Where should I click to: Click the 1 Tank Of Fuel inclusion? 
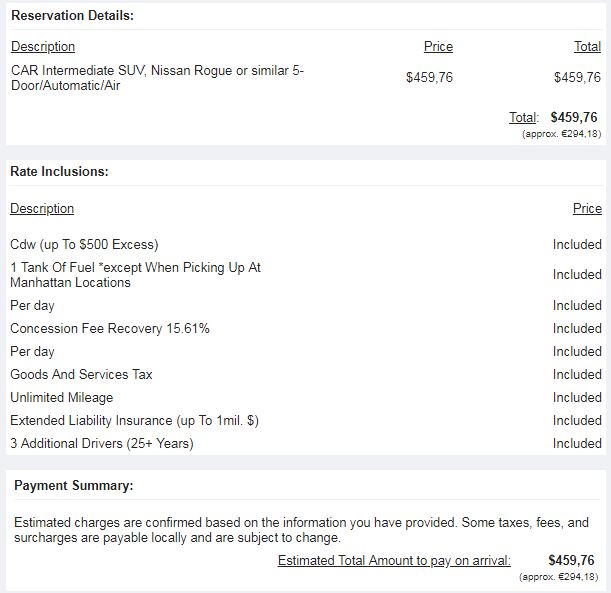[x=135, y=274]
